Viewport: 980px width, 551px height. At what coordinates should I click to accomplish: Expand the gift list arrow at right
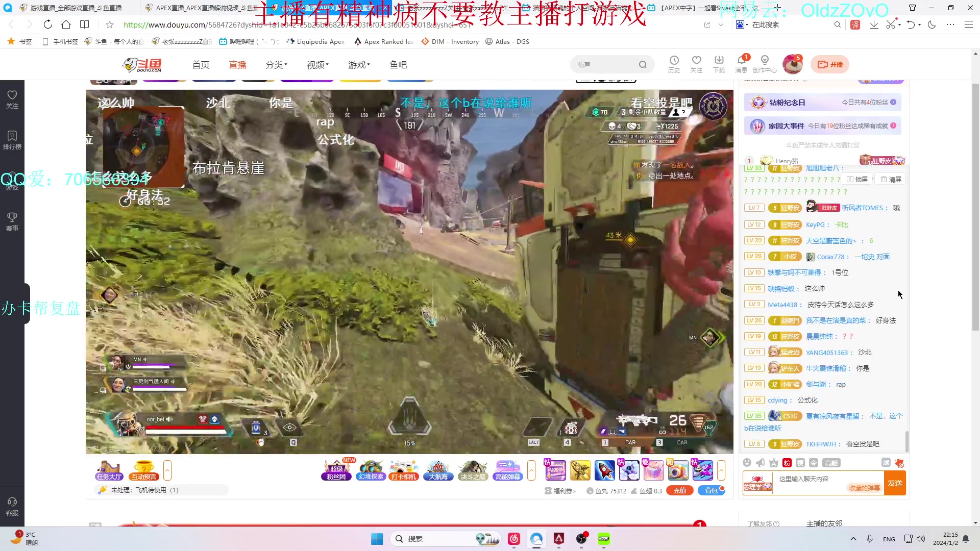(x=721, y=470)
